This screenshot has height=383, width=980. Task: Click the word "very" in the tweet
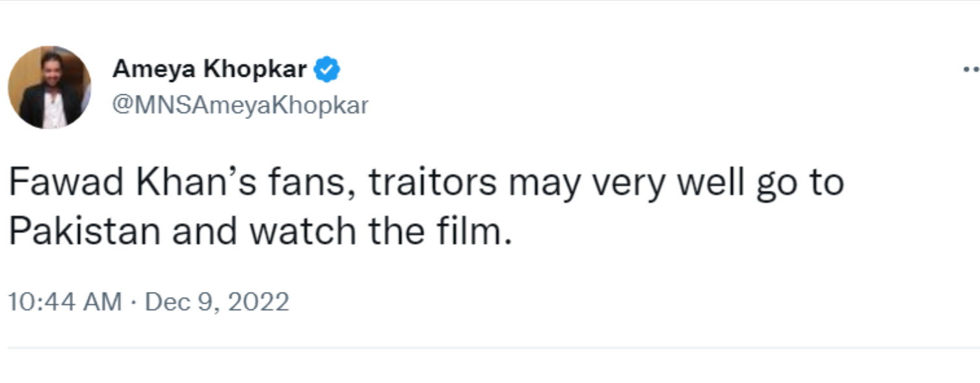point(628,184)
